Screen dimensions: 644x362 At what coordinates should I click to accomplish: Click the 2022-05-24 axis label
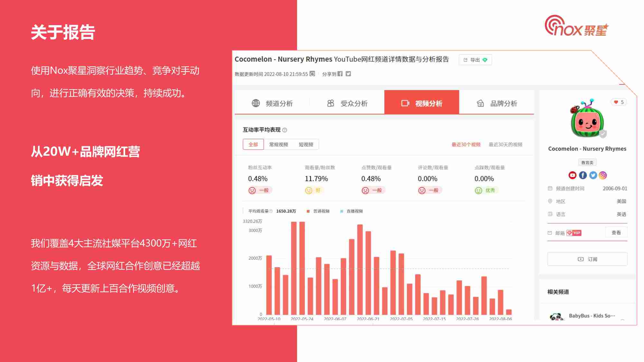coord(302,319)
